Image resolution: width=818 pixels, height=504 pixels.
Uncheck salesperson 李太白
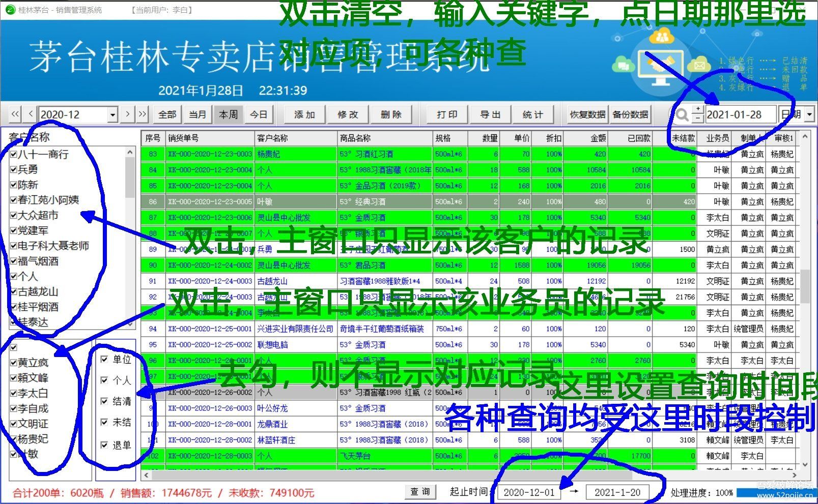click(14, 394)
